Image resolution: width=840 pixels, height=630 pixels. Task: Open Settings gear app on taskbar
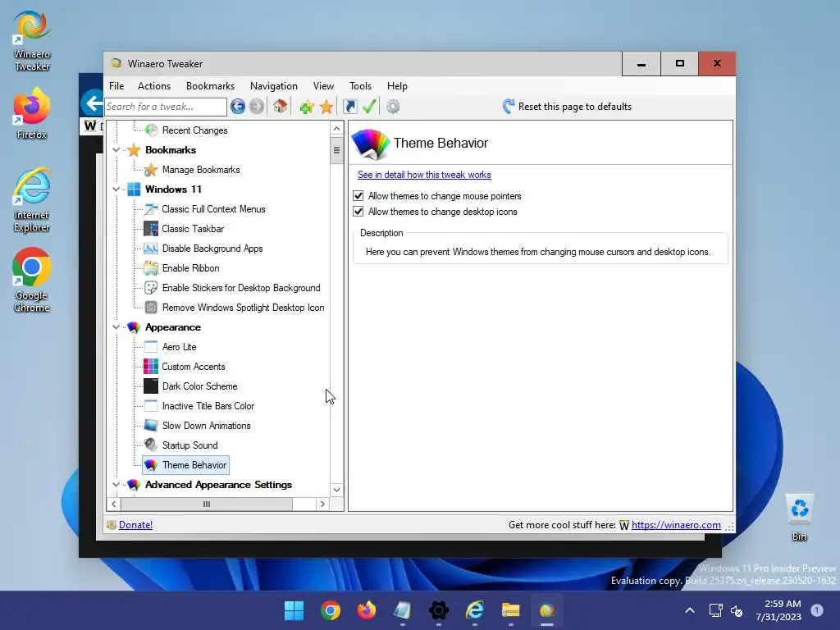click(438, 610)
